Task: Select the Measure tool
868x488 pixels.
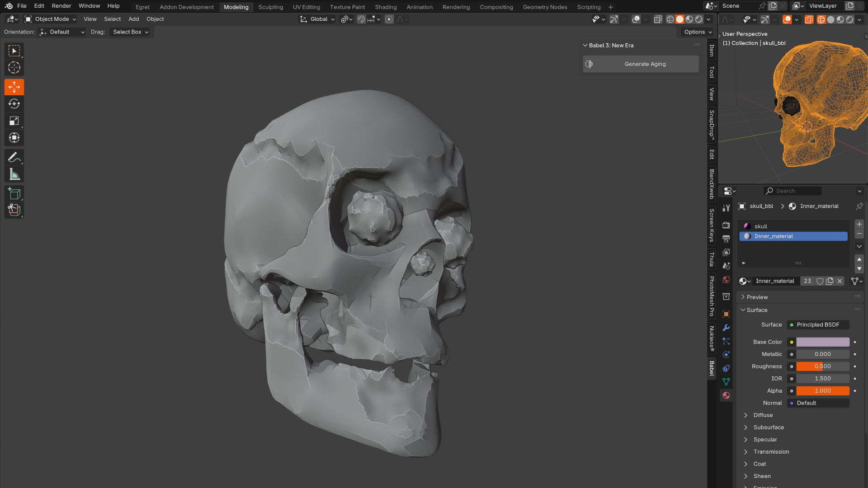Action: pos(14,174)
